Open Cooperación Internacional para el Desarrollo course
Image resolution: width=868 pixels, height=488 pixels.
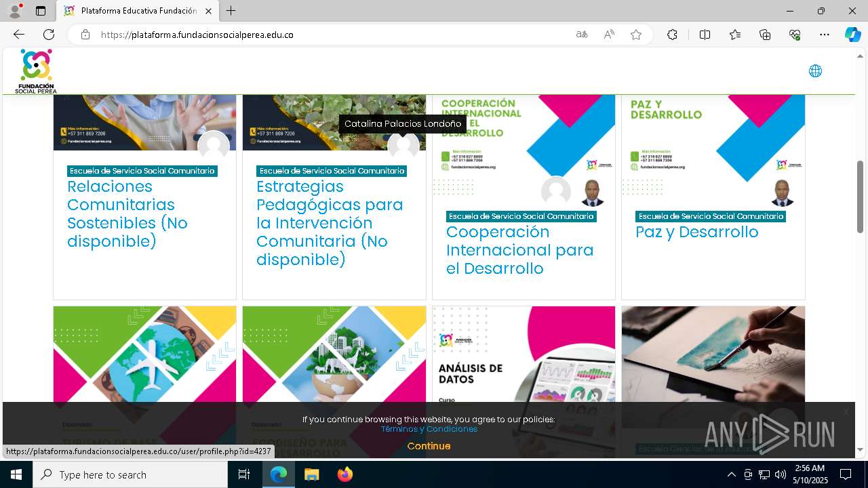click(x=519, y=250)
